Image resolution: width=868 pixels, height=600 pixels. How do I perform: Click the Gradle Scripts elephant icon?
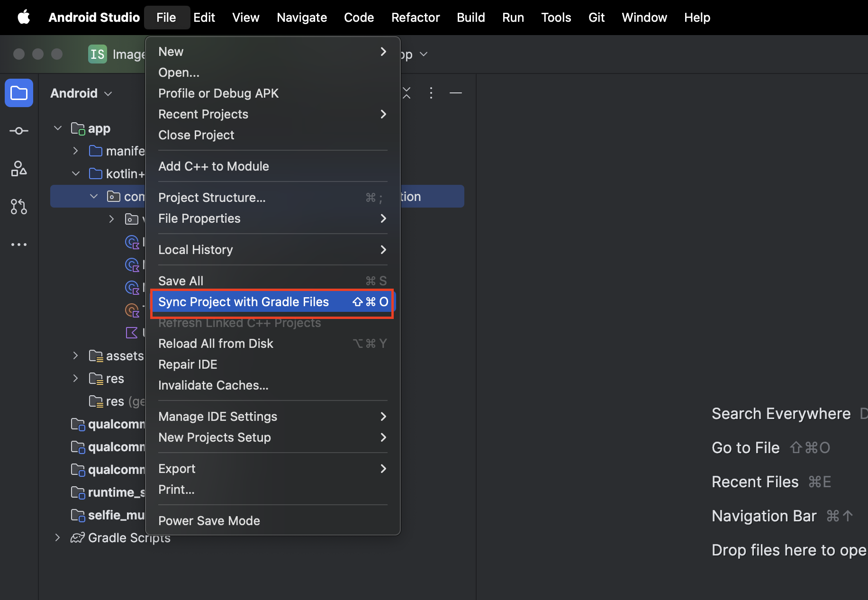click(x=77, y=537)
